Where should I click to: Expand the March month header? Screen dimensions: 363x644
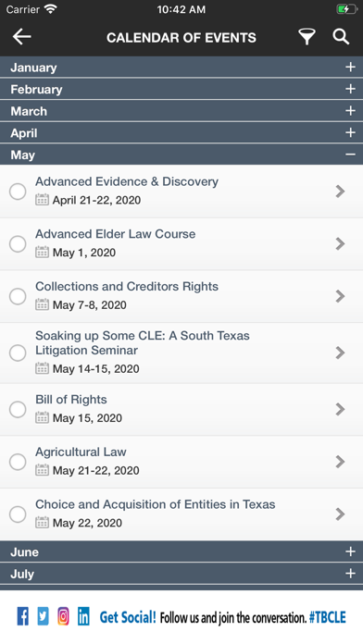pyautogui.click(x=181, y=111)
